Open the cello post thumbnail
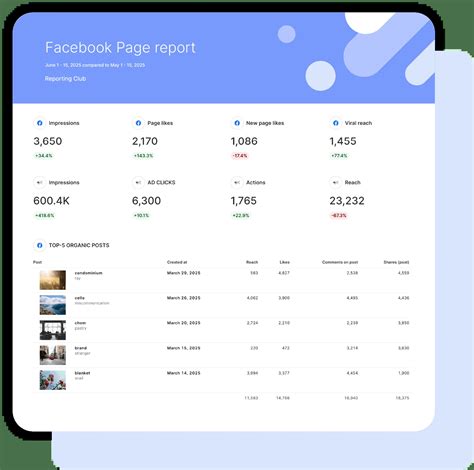The height and width of the screenshot is (470, 474). pos(53,305)
